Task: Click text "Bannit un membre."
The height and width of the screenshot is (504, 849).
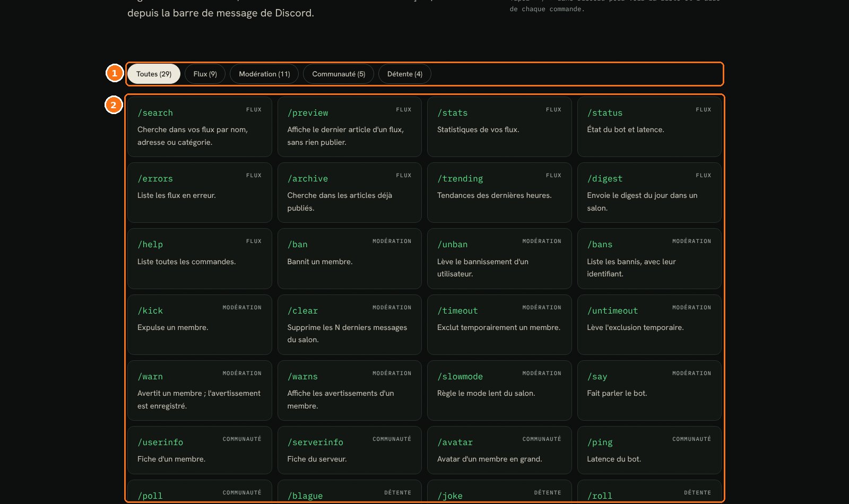Action: [320, 262]
